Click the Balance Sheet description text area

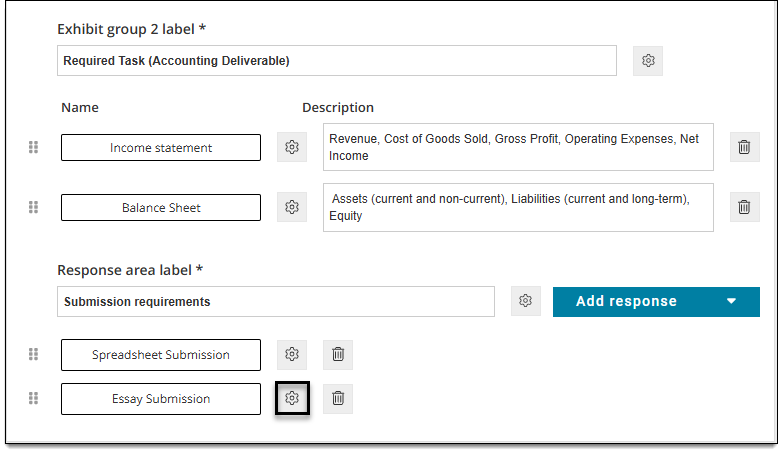(518, 208)
